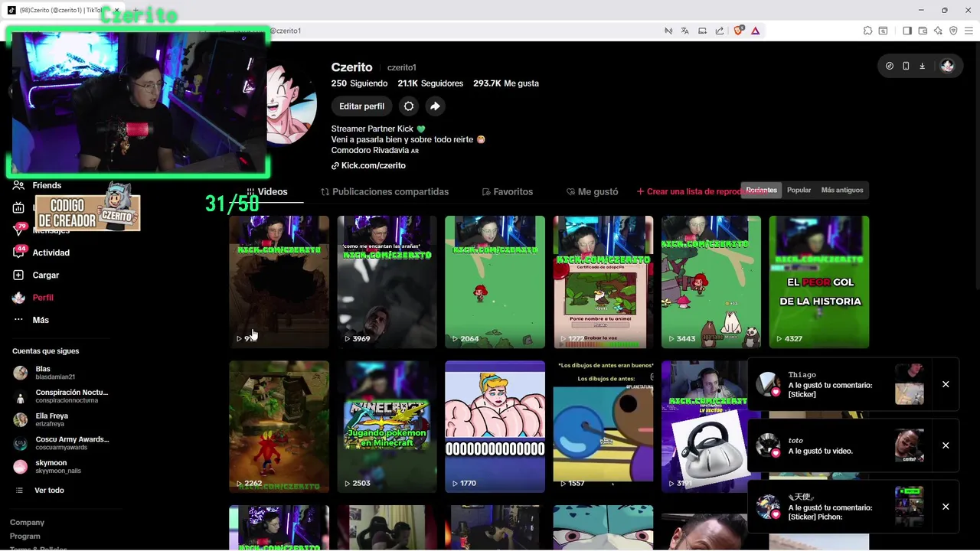This screenshot has width=980, height=551.
Task: Open the Favoritos tab
Action: 507,191
